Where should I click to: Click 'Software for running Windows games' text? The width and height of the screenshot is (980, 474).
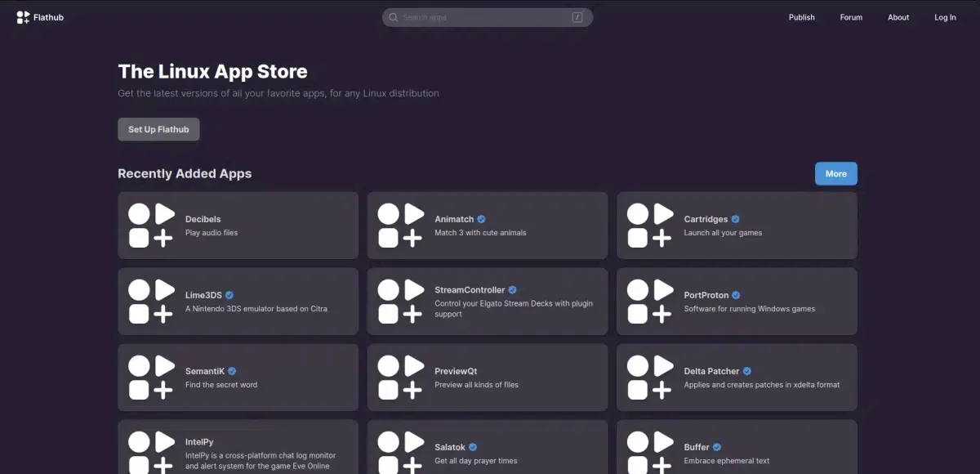coord(750,309)
